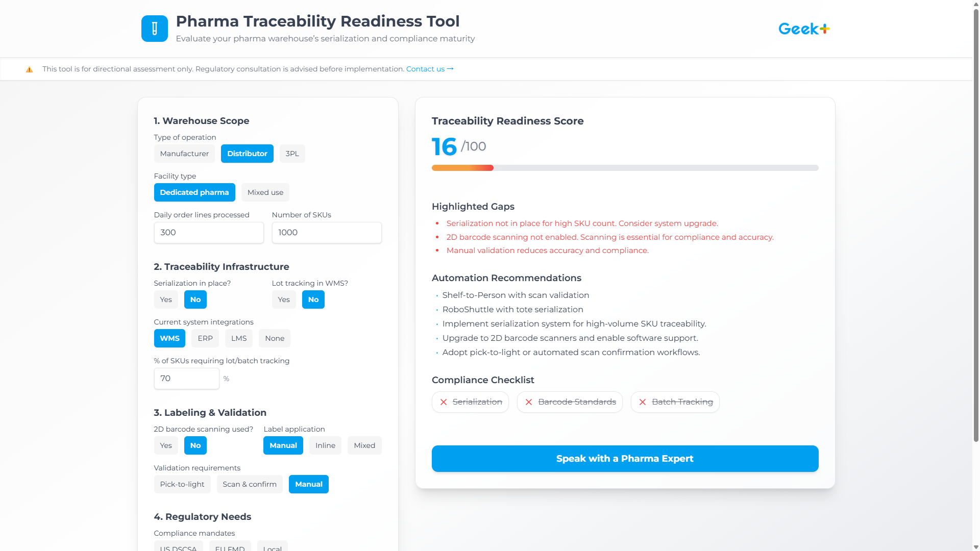Click Speak with a Pharma Expert
The height and width of the screenshot is (551, 980).
pyautogui.click(x=625, y=458)
